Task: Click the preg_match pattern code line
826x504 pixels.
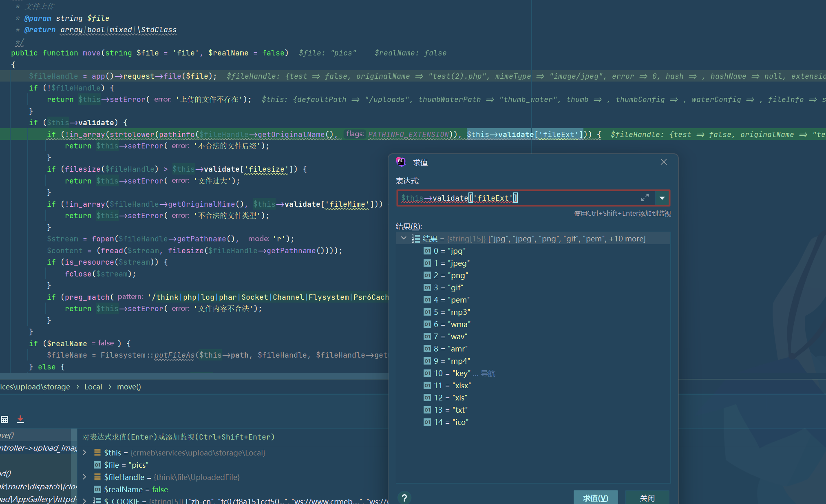Action: (x=218, y=297)
